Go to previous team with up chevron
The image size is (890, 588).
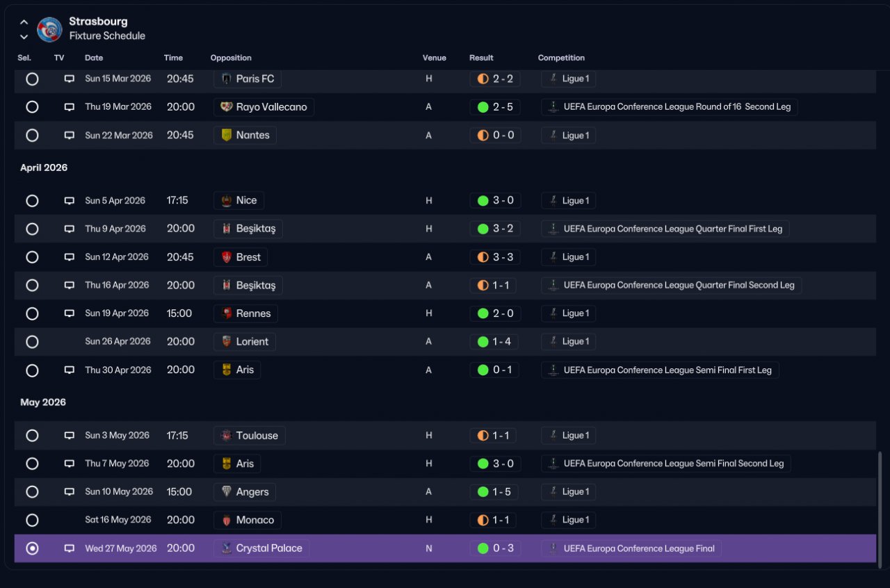pyautogui.click(x=24, y=22)
